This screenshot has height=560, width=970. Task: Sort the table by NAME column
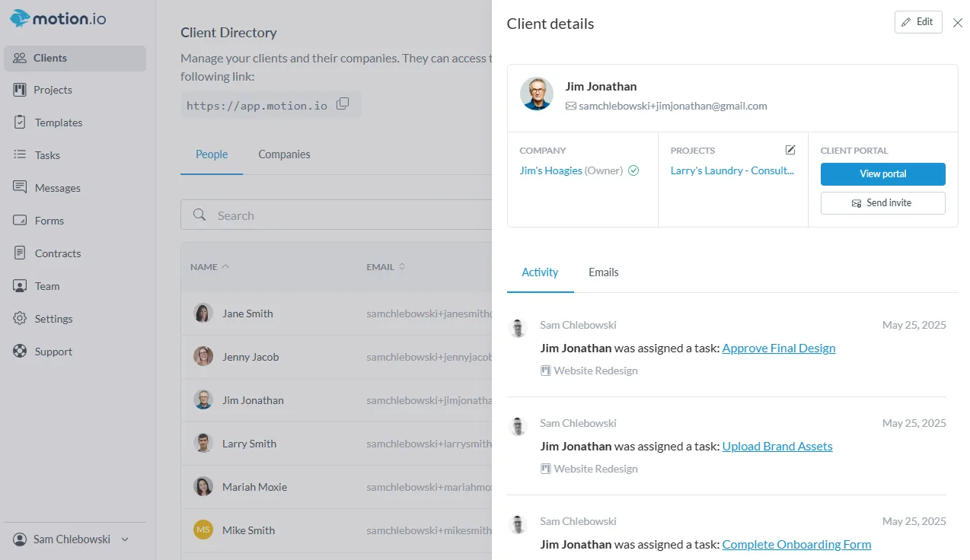[209, 267]
